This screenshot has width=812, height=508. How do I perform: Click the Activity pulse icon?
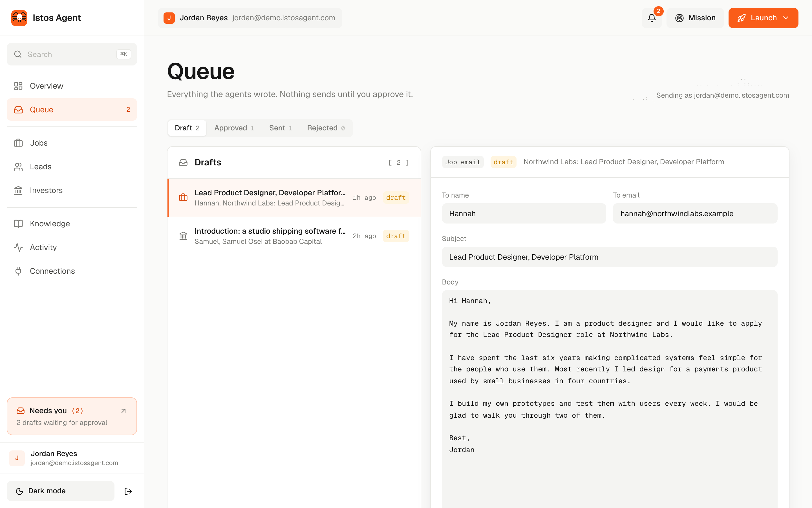[x=18, y=247]
